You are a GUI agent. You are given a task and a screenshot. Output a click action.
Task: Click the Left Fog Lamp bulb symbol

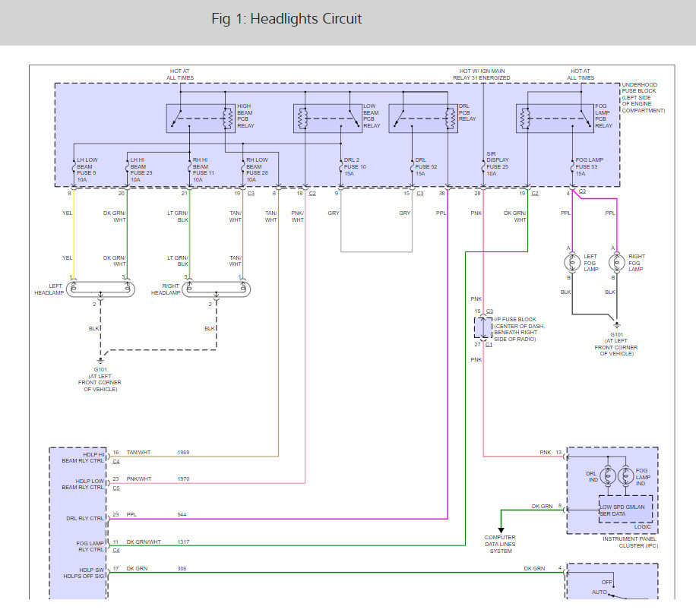pyautogui.click(x=572, y=263)
